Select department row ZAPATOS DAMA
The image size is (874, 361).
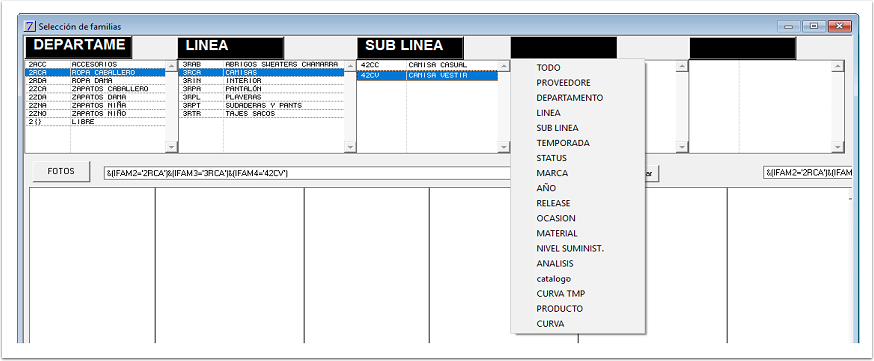click(x=95, y=97)
